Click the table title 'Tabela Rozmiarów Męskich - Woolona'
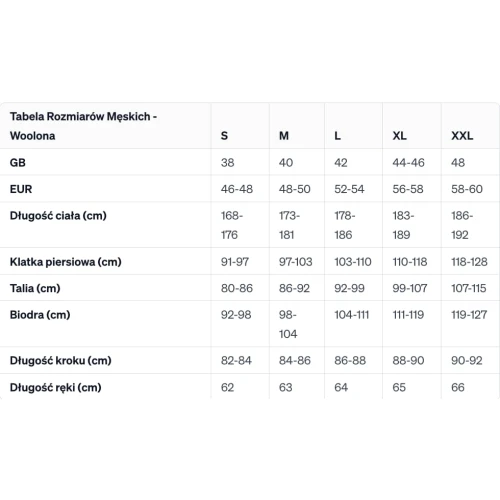 [83, 126]
